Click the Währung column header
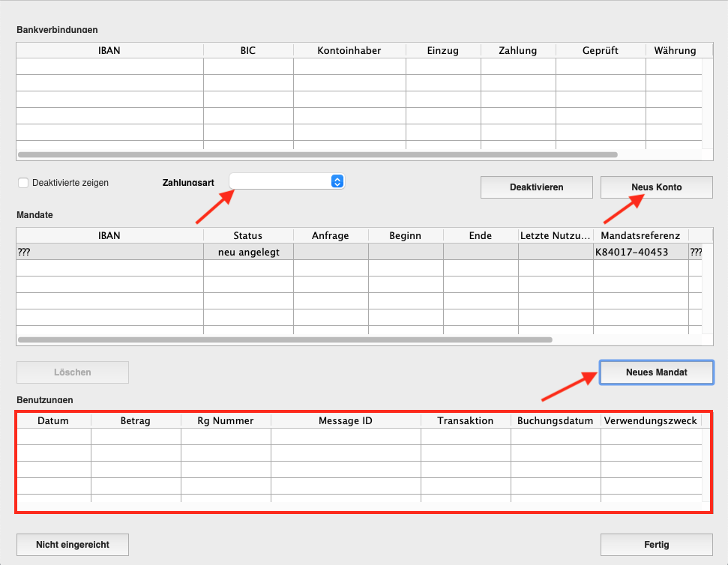 tap(674, 51)
